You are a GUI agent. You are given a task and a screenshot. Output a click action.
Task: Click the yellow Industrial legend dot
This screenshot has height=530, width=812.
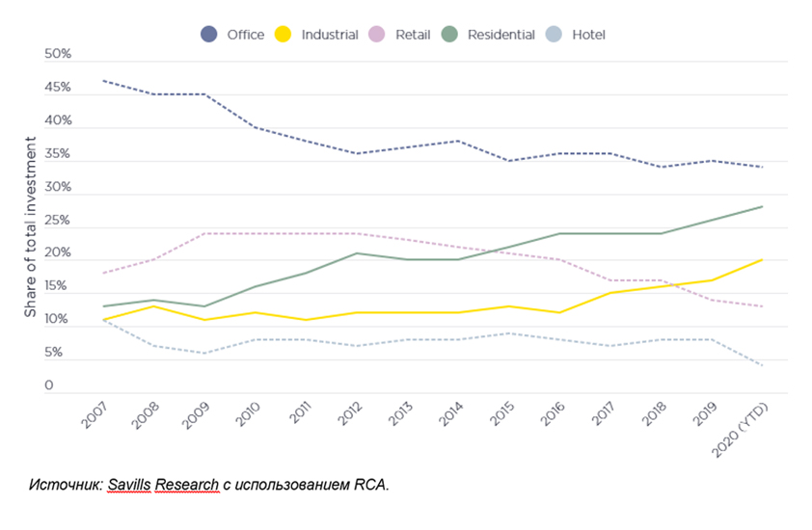[284, 35]
